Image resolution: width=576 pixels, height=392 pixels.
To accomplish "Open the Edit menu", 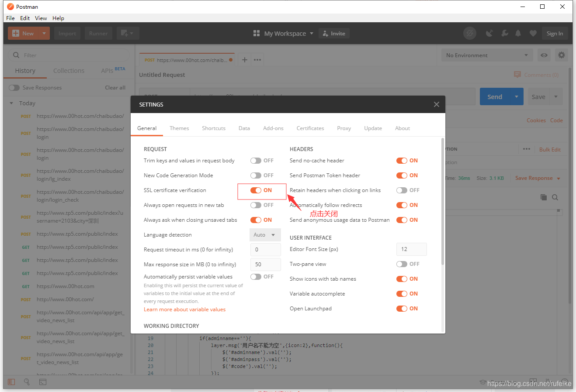I will point(25,18).
